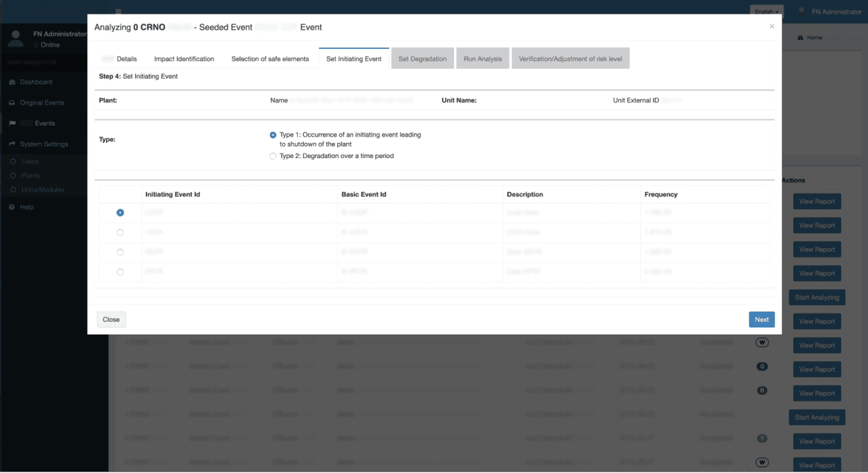Image resolution: width=868 pixels, height=473 pixels.
Task: Click the Home breadcrumb link
Action: (x=814, y=37)
